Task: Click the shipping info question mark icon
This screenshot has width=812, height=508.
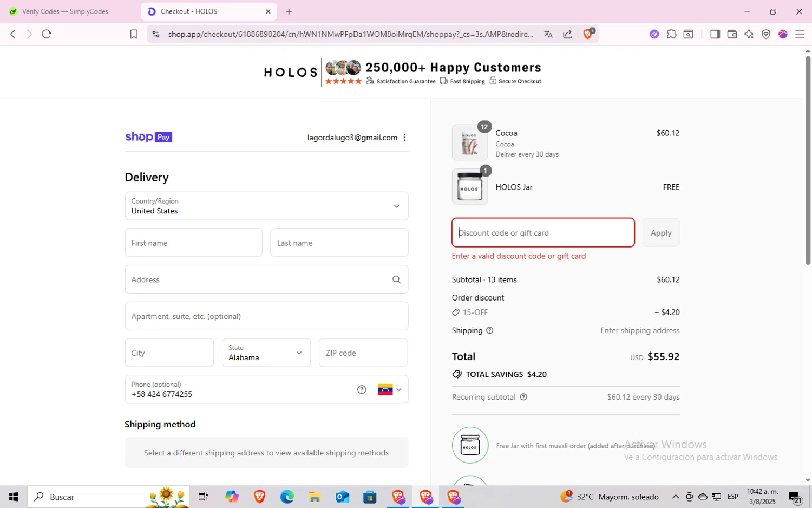Action: click(x=490, y=330)
